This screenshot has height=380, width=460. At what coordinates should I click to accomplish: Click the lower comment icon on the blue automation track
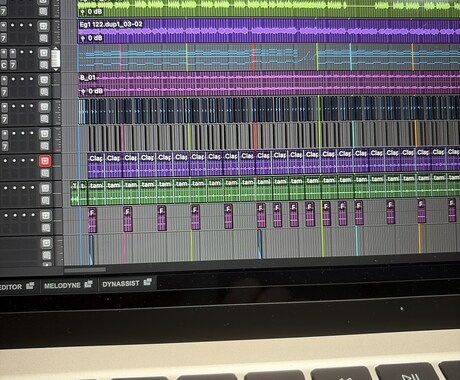(44, 65)
